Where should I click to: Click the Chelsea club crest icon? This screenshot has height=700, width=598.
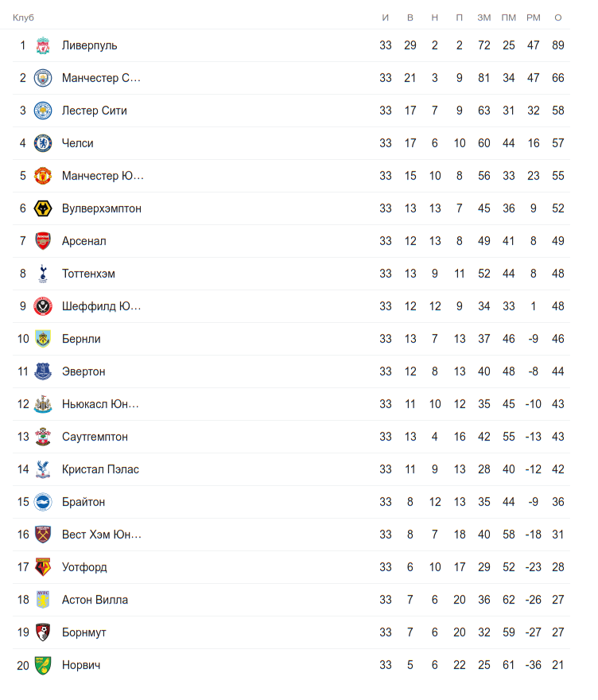[43, 143]
